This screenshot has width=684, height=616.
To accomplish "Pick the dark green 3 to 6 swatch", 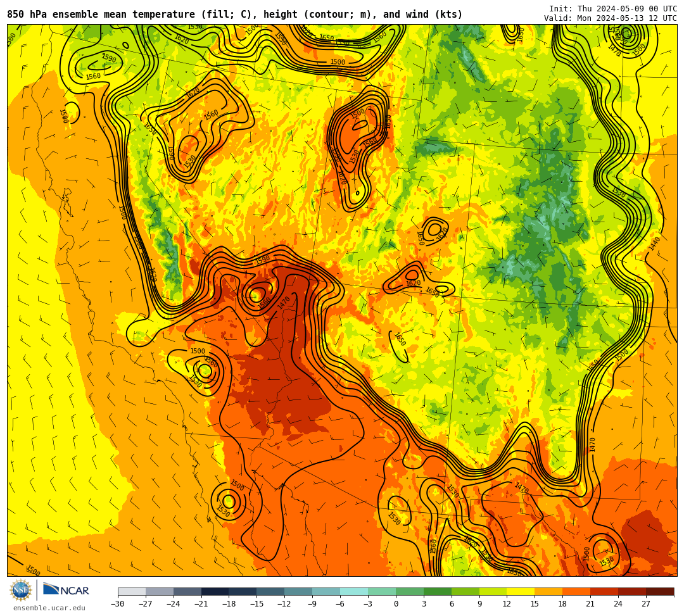I will [x=438, y=591].
